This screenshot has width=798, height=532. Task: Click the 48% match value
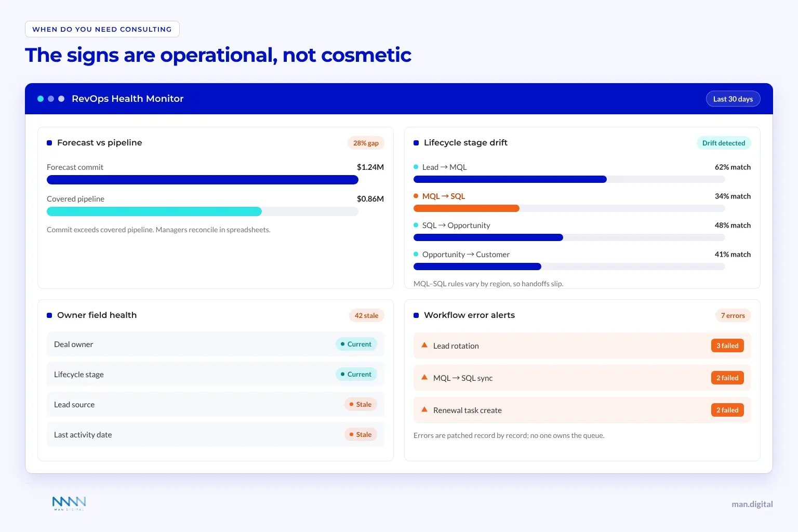733,225
